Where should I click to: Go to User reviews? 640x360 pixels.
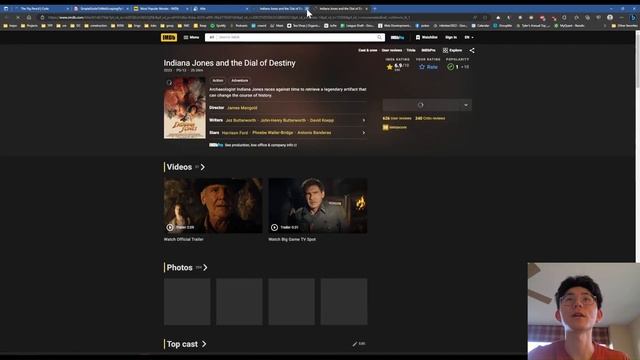[x=392, y=50]
